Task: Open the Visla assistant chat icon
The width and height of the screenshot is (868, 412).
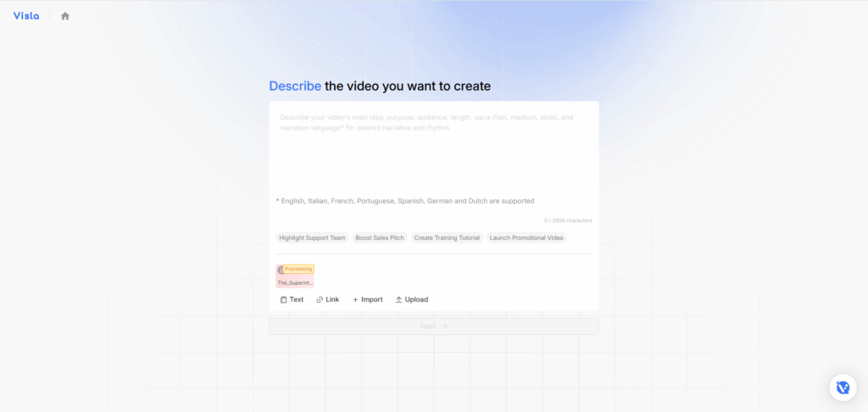Action: click(x=843, y=387)
